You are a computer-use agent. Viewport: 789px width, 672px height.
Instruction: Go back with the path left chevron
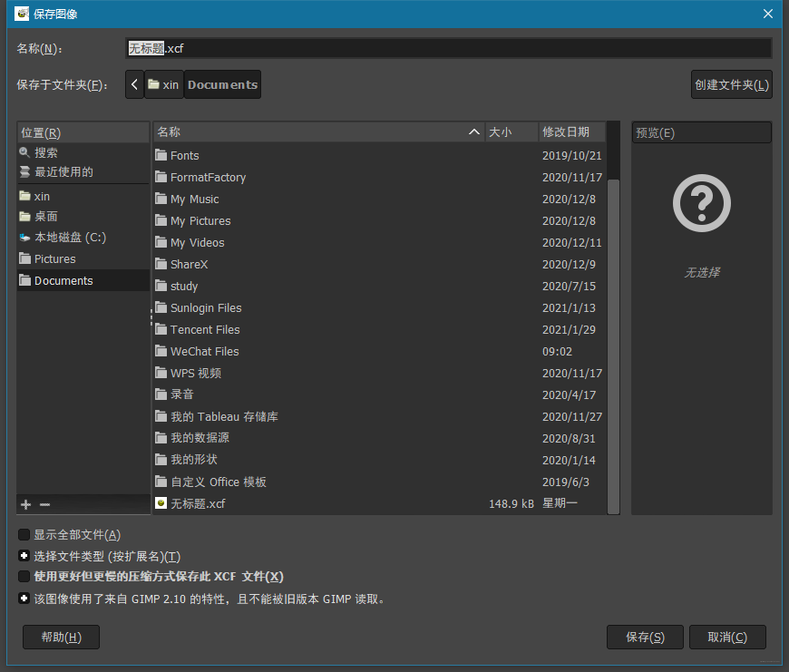(x=134, y=84)
